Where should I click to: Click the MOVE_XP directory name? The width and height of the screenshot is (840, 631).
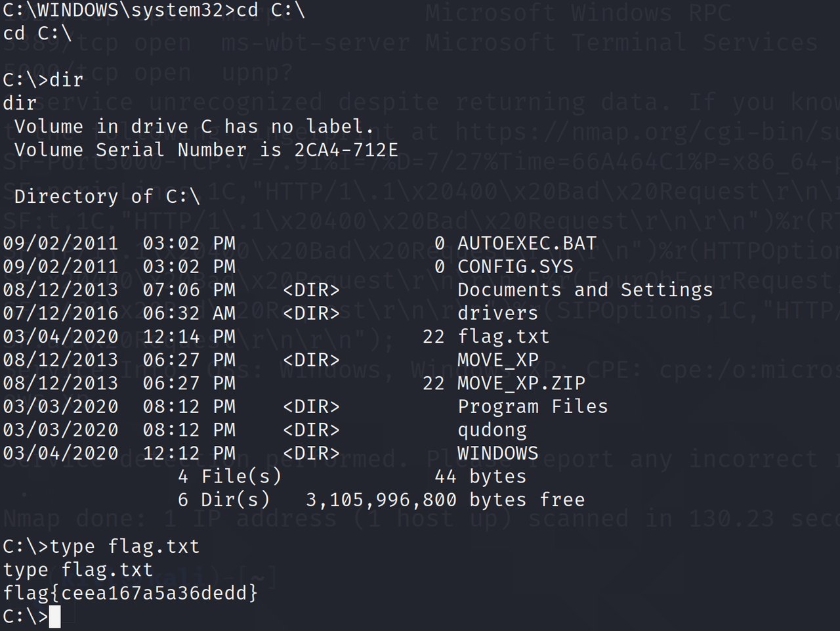[x=497, y=360]
